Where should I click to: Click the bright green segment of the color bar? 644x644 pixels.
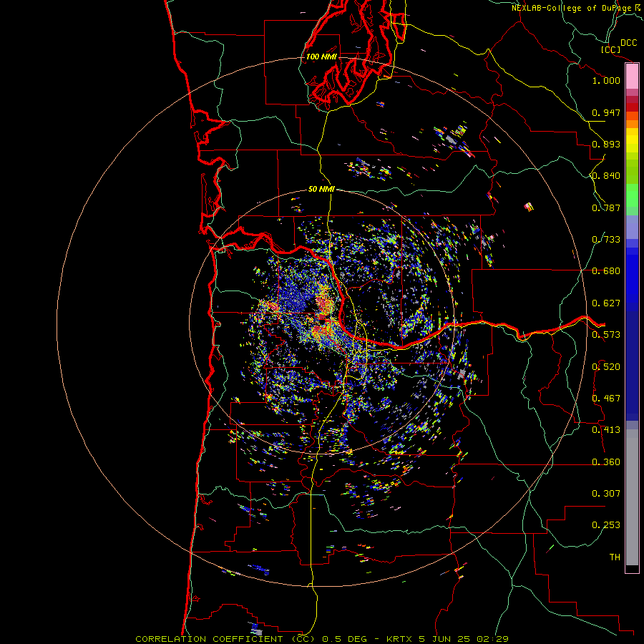pyautogui.click(x=632, y=195)
